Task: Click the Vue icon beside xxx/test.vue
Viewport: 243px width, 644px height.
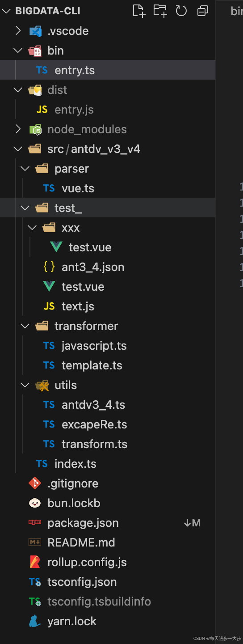Action: [x=56, y=247]
